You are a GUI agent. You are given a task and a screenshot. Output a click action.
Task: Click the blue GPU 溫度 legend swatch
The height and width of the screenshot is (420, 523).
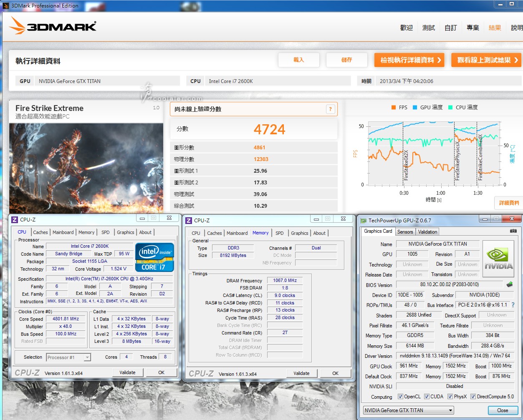tap(415, 107)
